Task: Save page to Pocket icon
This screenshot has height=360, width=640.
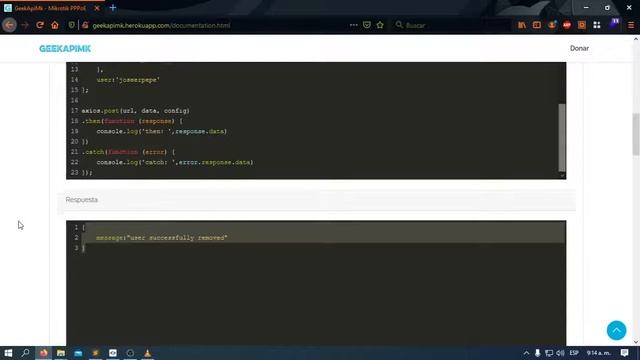Action: tap(367, 25)
